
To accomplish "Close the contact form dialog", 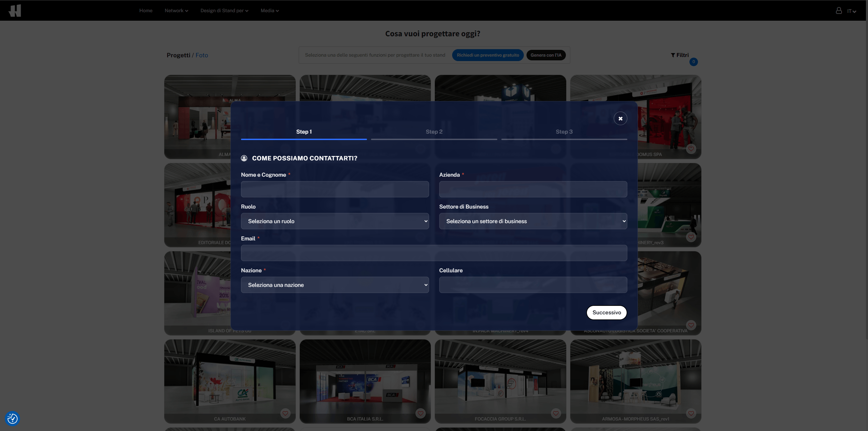I will point(620,118).
